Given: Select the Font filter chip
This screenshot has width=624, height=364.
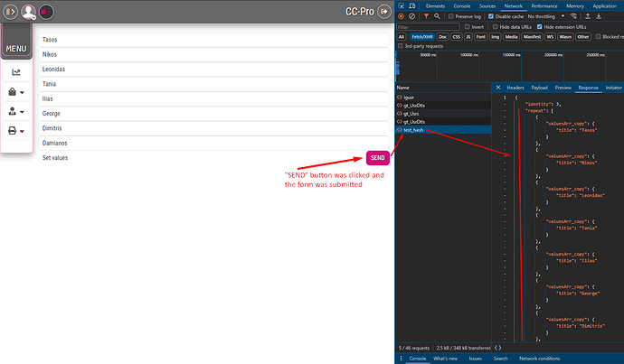Looking at the screenshot, I should click(481, 37).
